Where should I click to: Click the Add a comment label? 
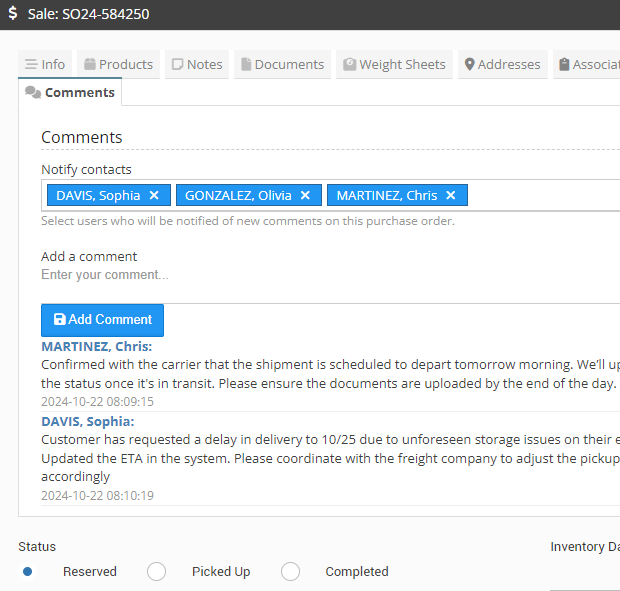click(x=89, y=257)
